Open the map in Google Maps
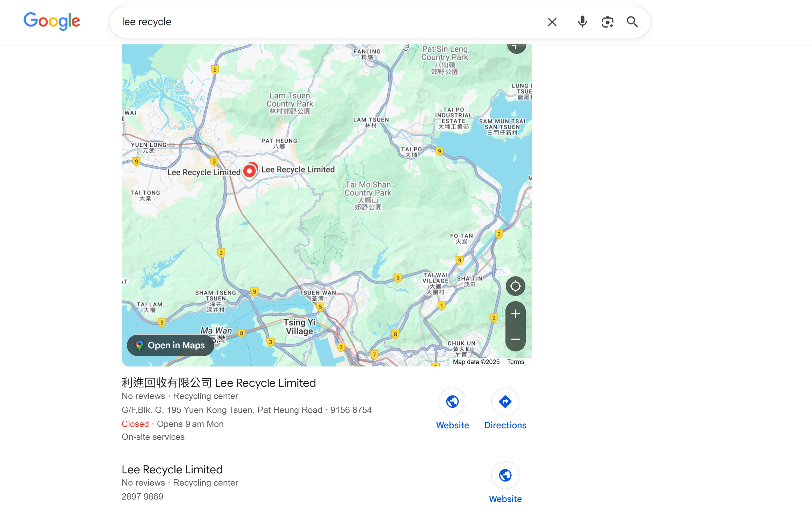Screen dimensions: 812x516 pos(171,345)
